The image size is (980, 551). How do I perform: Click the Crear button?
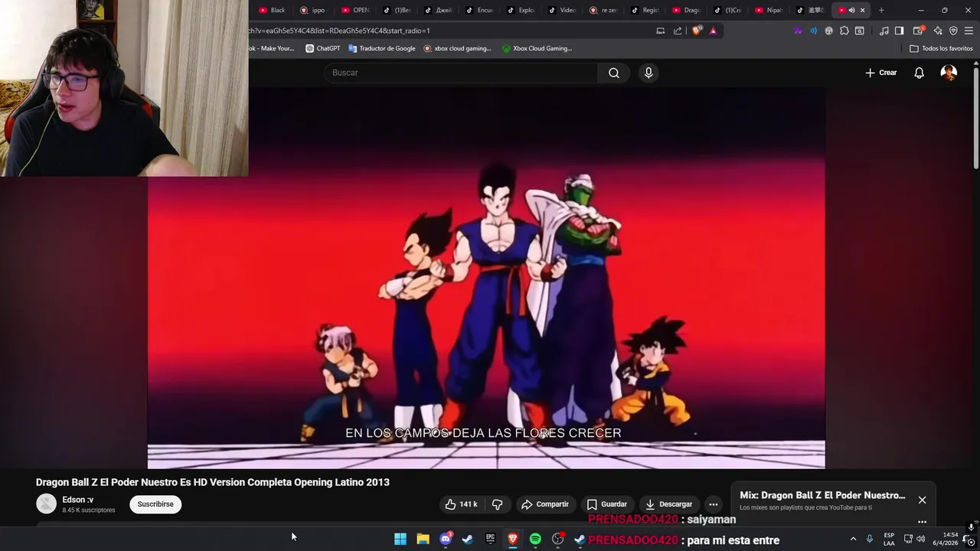(x=881, y=73)
